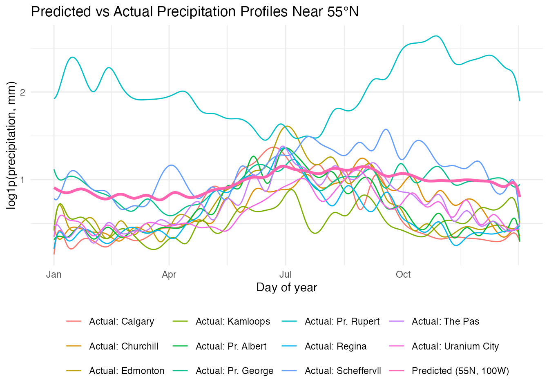Click the Actual: Pr. George legend line swatch

click(181, 371)
